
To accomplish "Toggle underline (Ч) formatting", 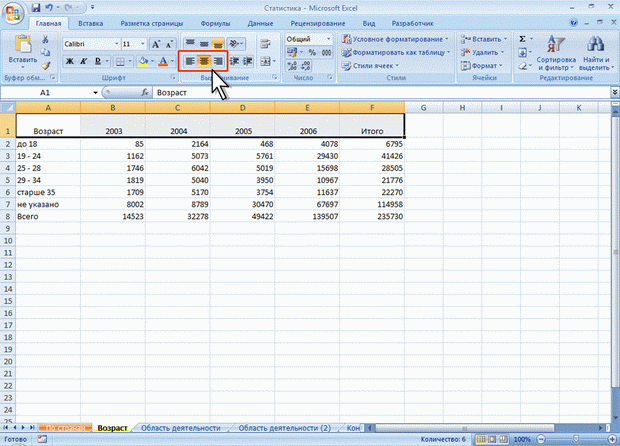I will coord(98,61).
